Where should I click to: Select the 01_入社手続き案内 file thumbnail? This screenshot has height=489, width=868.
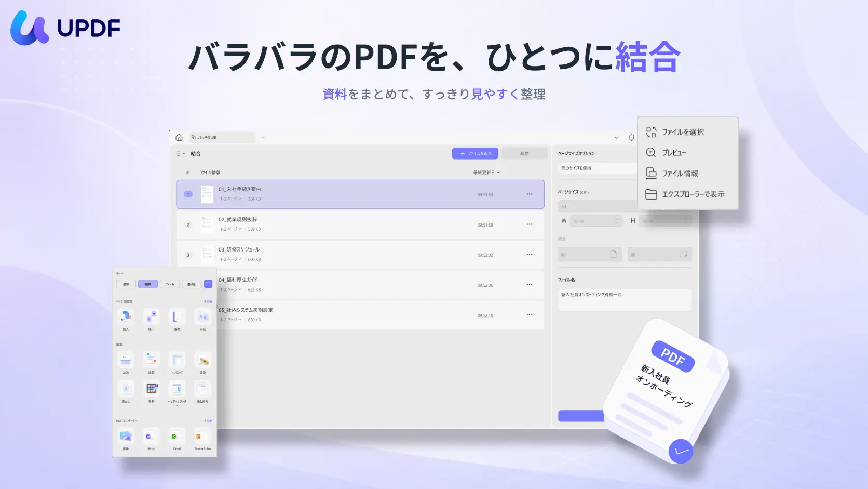[207, 194]
